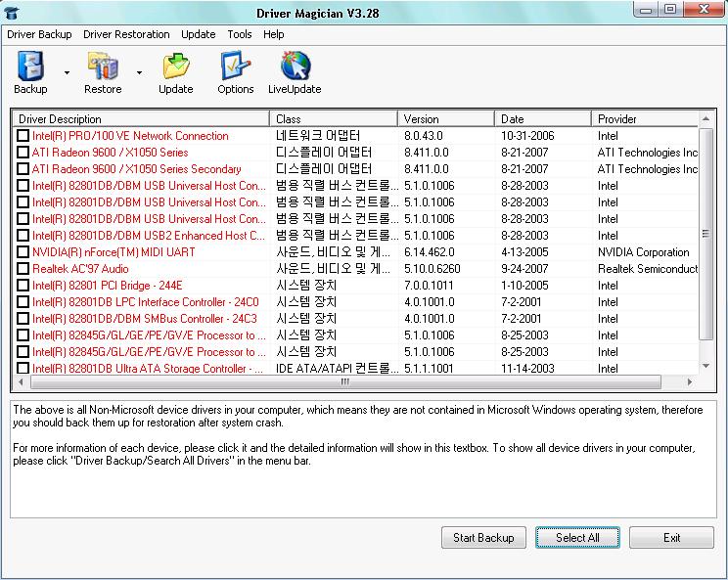
Task: Open the Update menu
Action: tap(199, 34)
